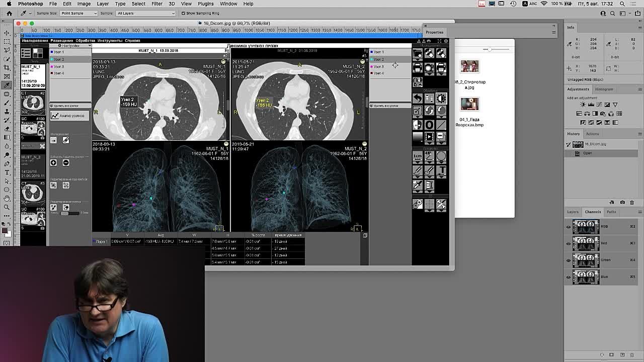Add a Curves adjustment

coord(599,105)
